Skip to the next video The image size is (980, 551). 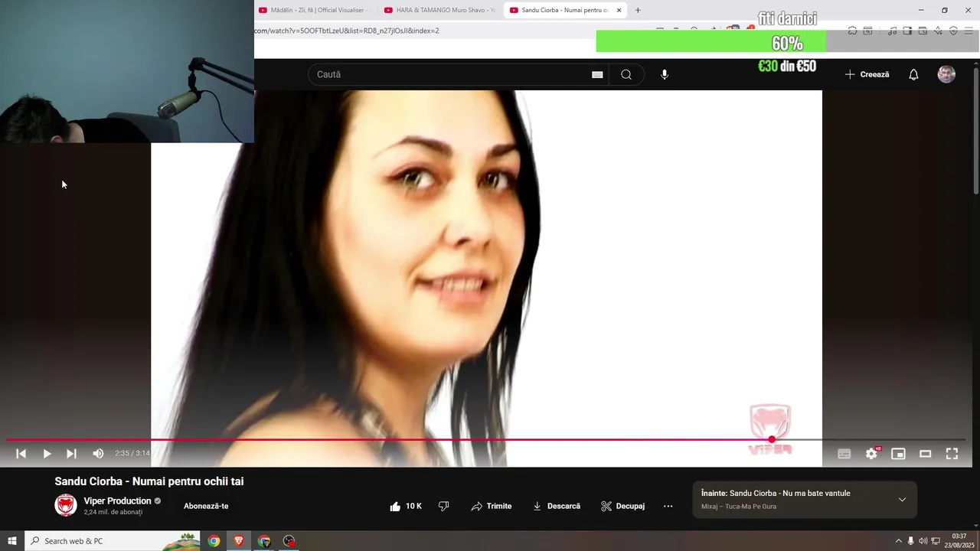click(71, 454)
